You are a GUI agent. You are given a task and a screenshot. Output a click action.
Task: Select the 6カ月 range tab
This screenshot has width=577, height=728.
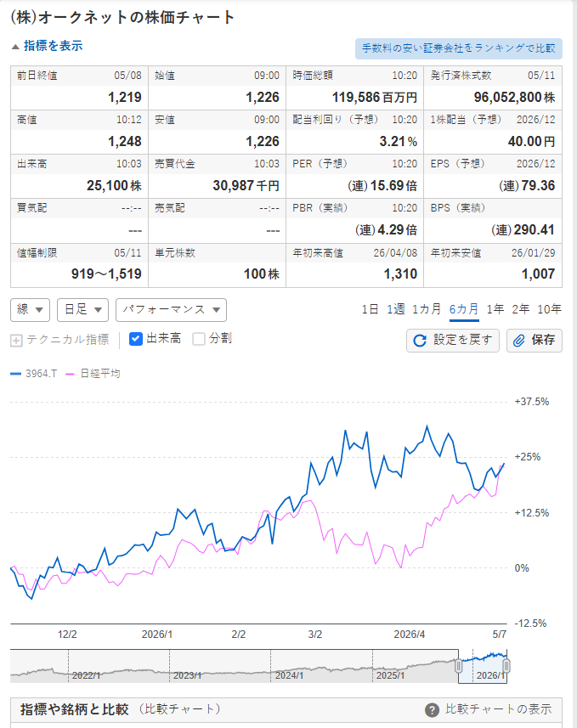(464, 309)
